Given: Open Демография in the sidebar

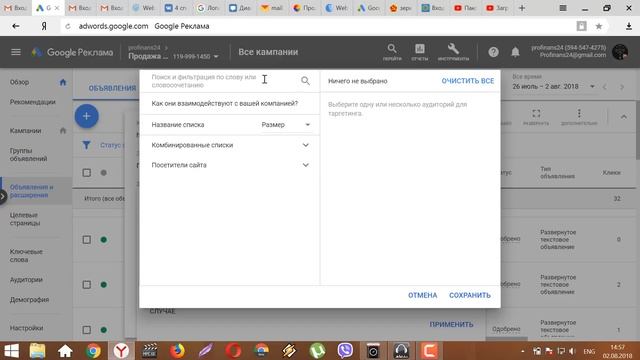Looking at the screenshot, I should tap(29, 300).
